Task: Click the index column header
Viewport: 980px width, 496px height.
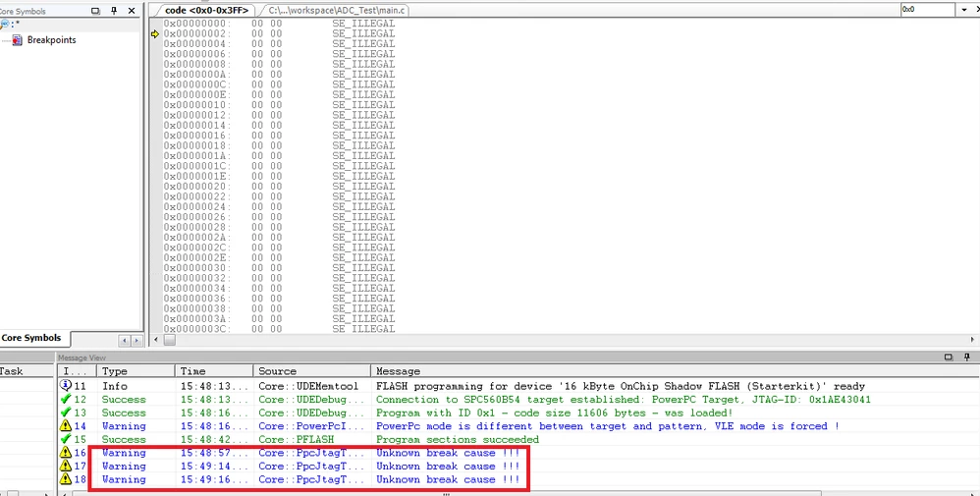Action: point(78,371)
